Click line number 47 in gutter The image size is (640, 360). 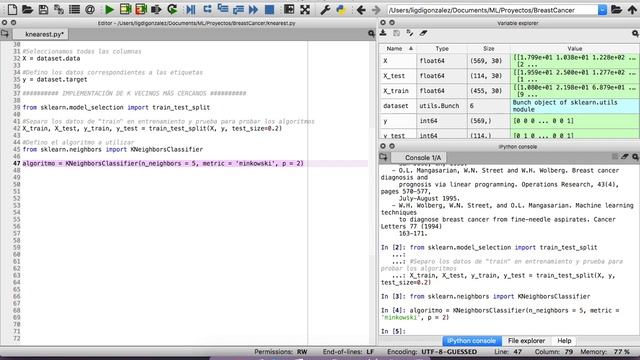tap(16, 163)
